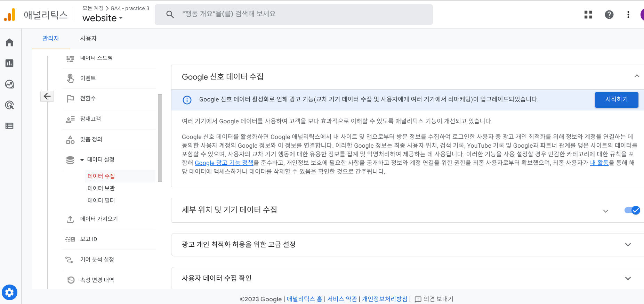Click the 데이터 스트림 icon
Screen dimensions: 644x304
pos(70,59)
